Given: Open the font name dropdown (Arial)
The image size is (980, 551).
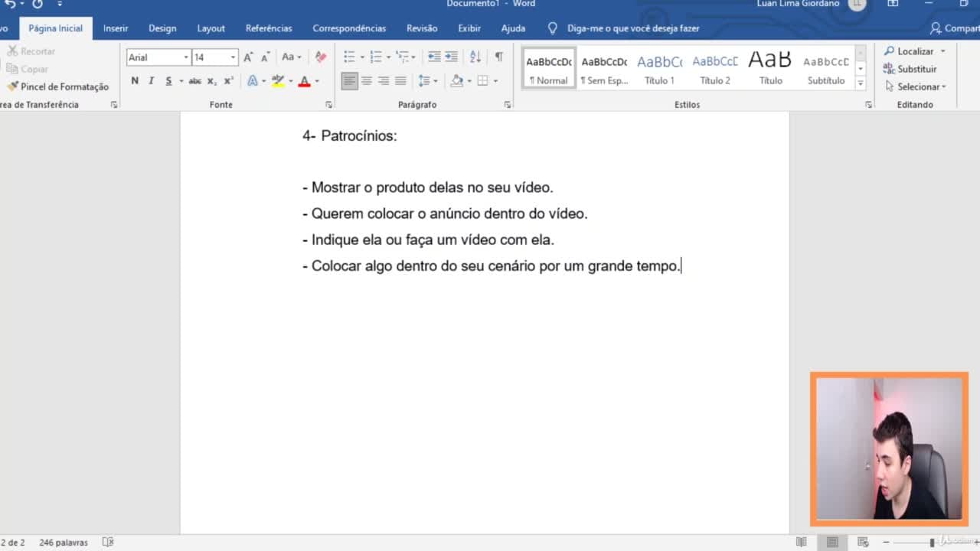Looking at the screenshot, I should point(185,57).
